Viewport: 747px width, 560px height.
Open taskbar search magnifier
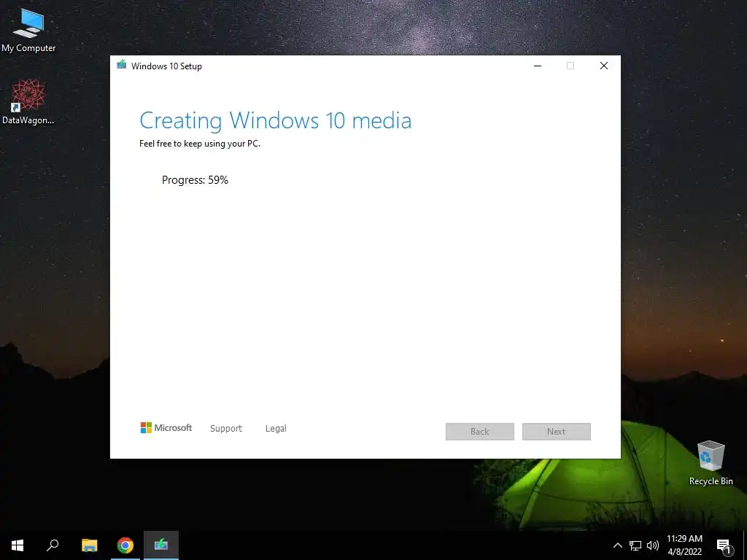pos(53,545)
